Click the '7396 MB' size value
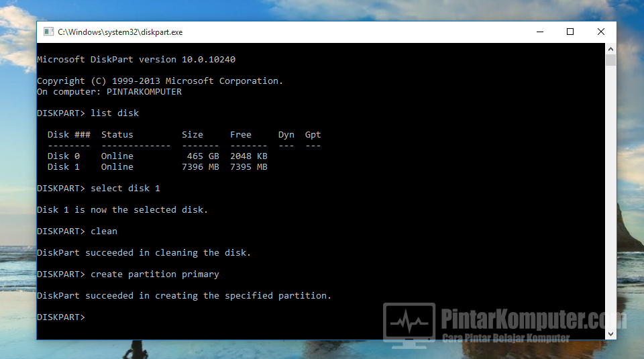644x359 pixels. 201,167
